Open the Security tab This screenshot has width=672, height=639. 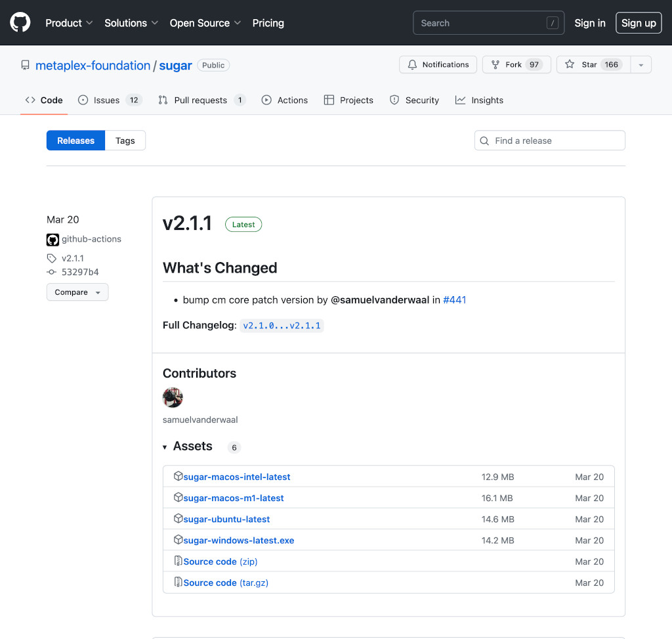[x=415, y=100]
